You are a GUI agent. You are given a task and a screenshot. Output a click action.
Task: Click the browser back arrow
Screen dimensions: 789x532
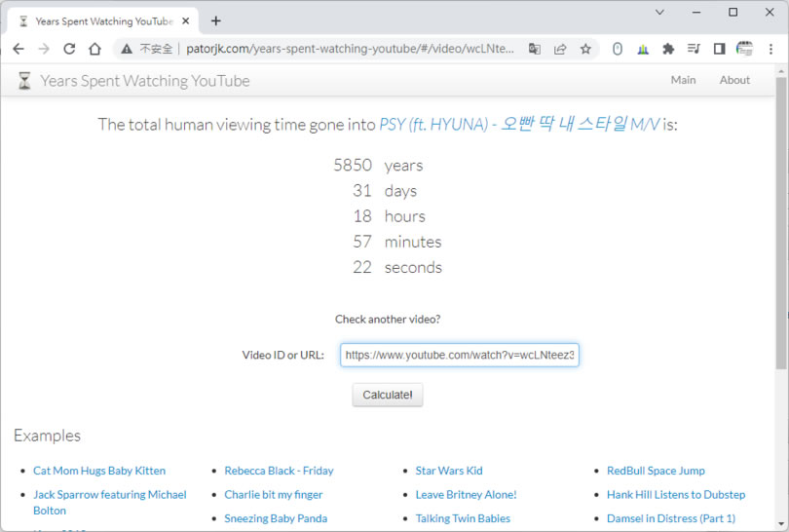click(x=18, y=49)
